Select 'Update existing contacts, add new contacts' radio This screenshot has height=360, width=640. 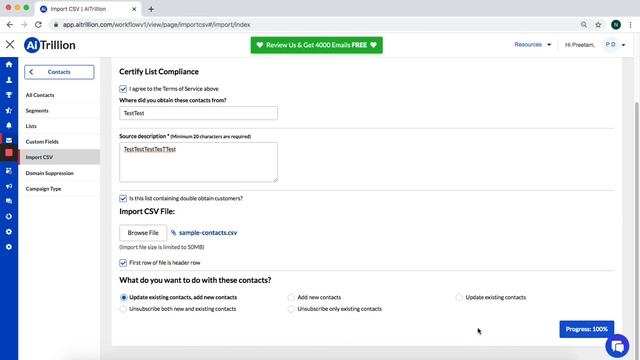point(123,298)
